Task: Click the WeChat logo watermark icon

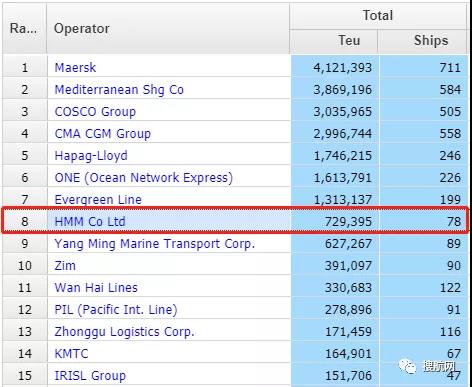Action: (x=408, y=367)
